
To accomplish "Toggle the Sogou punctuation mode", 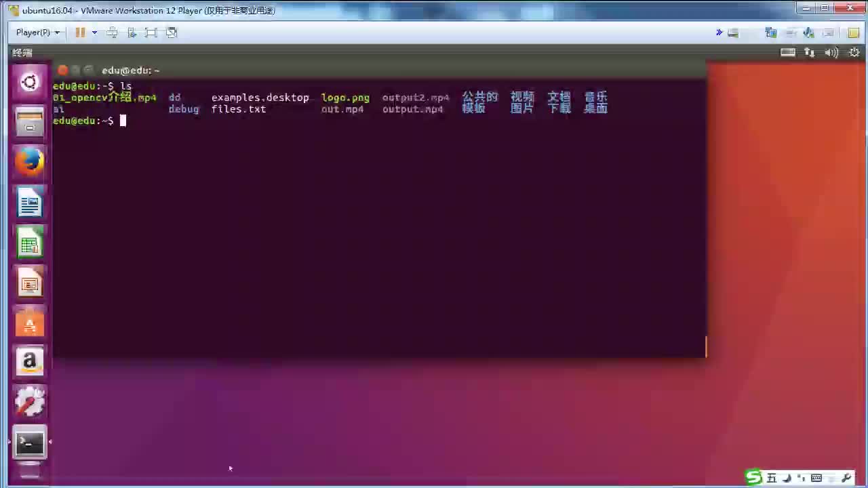I will point(803,479).
